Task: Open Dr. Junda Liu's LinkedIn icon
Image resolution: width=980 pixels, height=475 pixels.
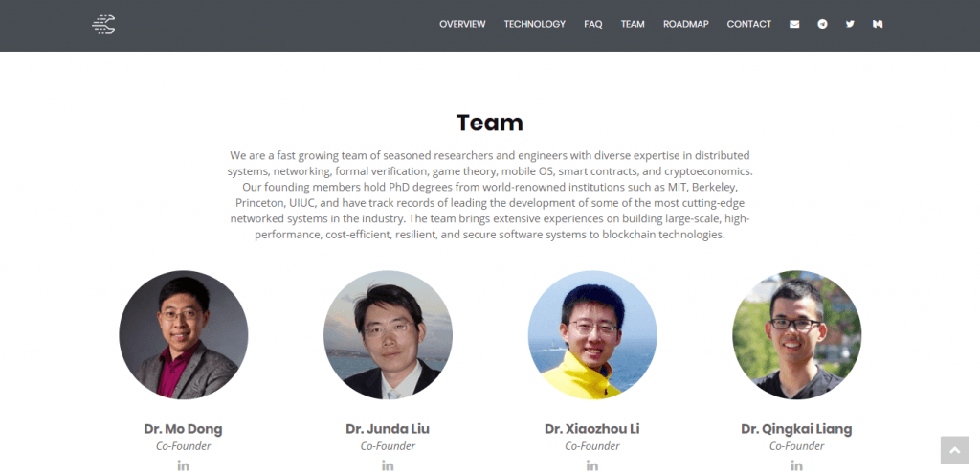Action: pyautogui.click(x=388, y=465)
